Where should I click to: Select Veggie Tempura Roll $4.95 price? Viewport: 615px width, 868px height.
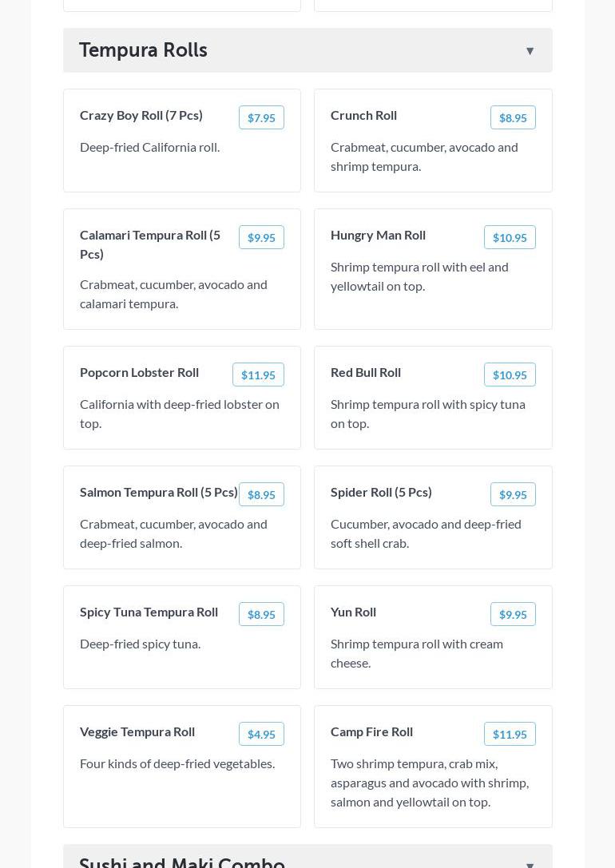pos(261,734)
